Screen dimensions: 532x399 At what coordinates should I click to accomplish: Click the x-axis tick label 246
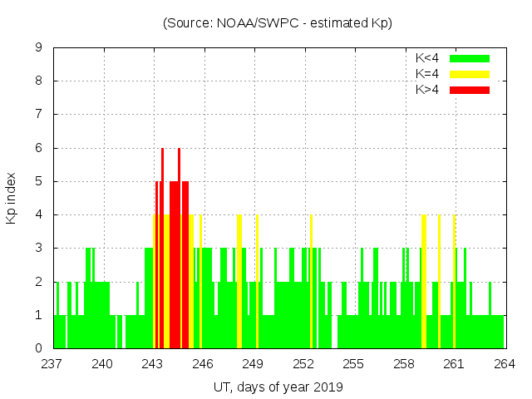tap(203, 364)
